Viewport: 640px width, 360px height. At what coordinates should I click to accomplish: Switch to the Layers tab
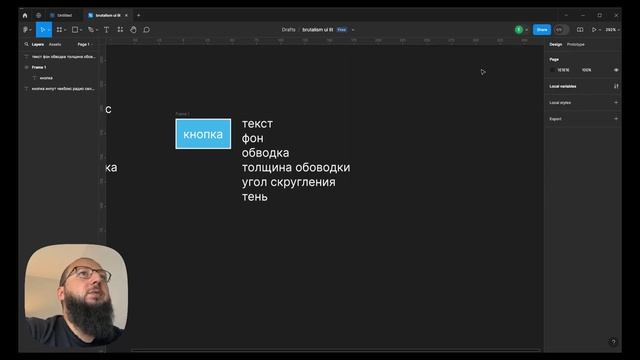(x=38, y=44)
